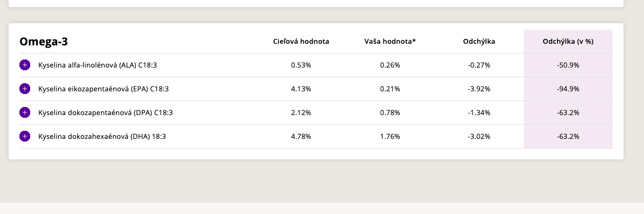Select the 4.13% target value for EPA
The height and width of the screenshot is (214, 644).
coord(301,89)
